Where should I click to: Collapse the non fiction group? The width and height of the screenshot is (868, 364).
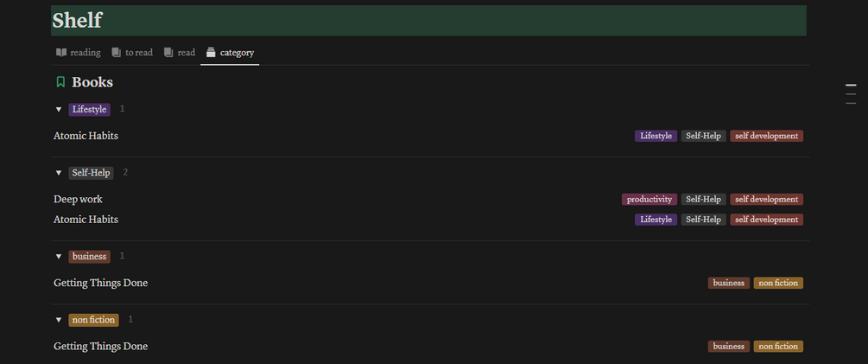[x=59, y=320]
